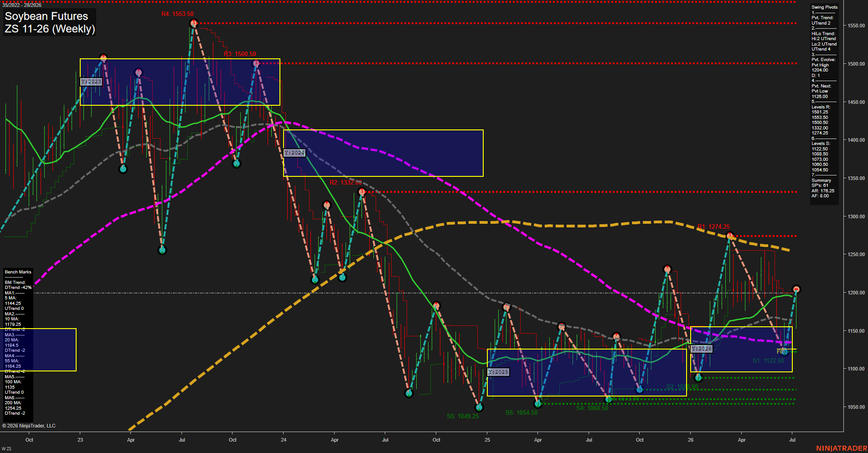Click the Soybean Futures ZS 11-26 chart title

tap(50, 22)
